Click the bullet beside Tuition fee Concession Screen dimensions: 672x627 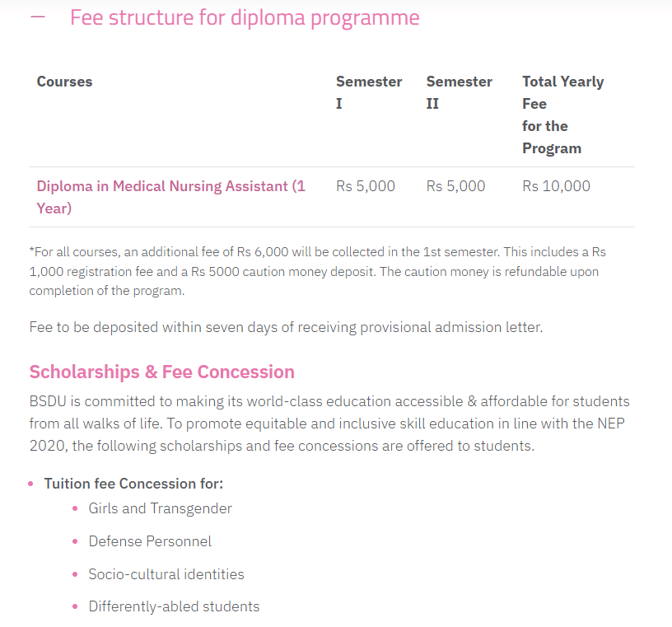click(31, 484)
